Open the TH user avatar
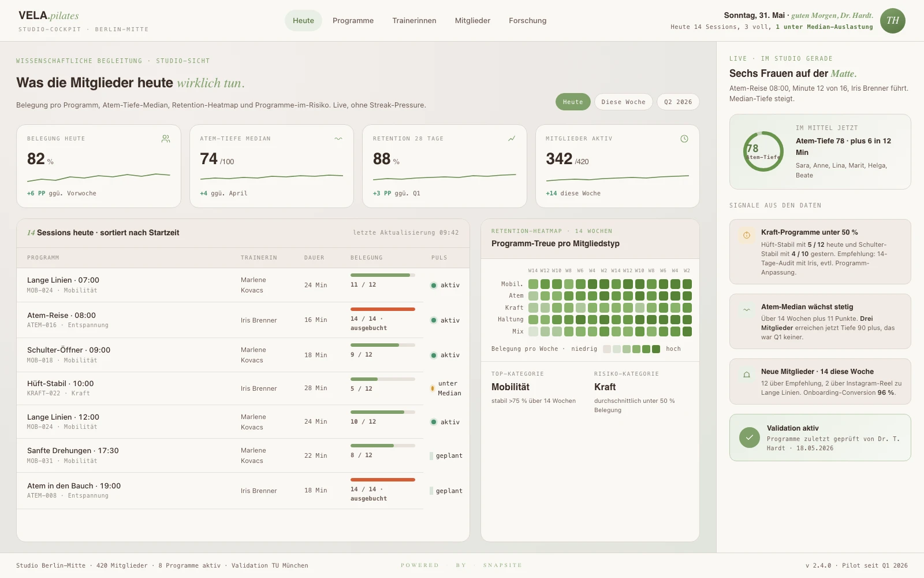The height and width of the screenshot is (578, 924). 893,21
